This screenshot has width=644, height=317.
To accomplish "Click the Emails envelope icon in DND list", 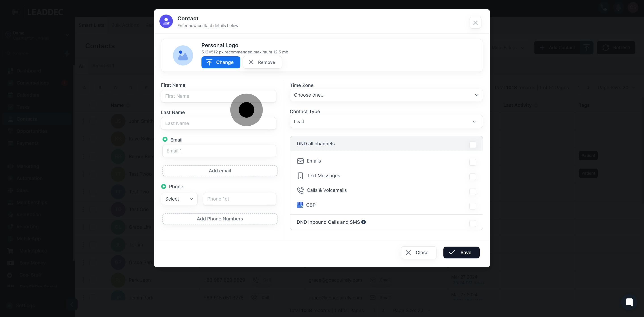I will (300, 161).
